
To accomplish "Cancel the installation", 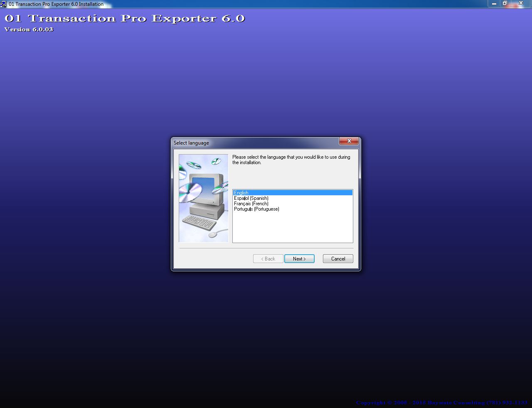I will [338, 258].
